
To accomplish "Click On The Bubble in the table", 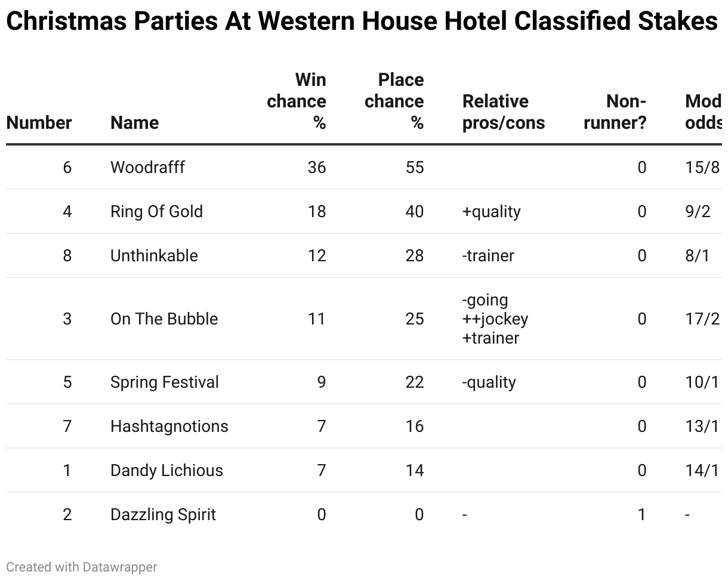I will tap(164, 319).
